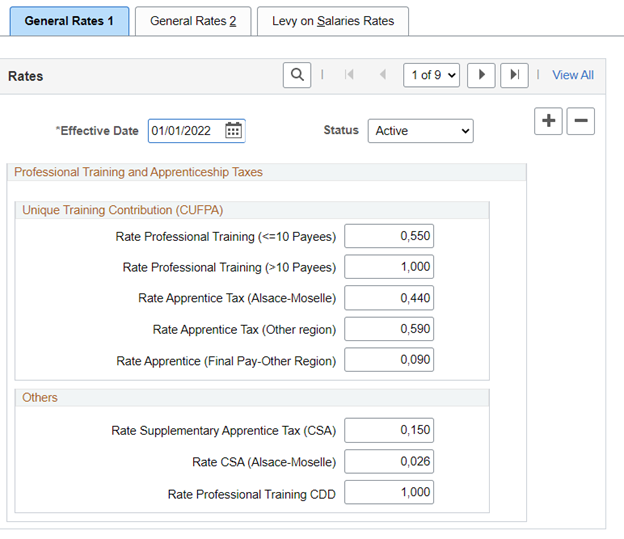Edit Rate Professional Training CDD field

389,492
